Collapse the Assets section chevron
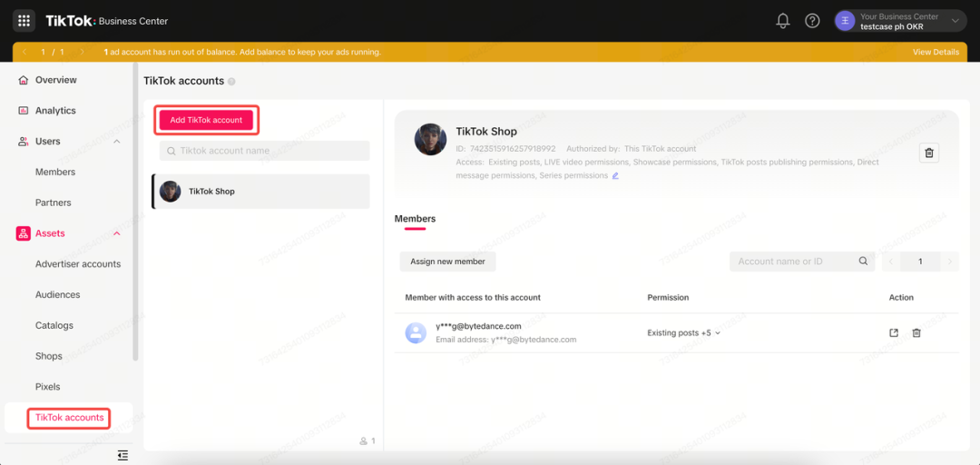 coord(117,233)
